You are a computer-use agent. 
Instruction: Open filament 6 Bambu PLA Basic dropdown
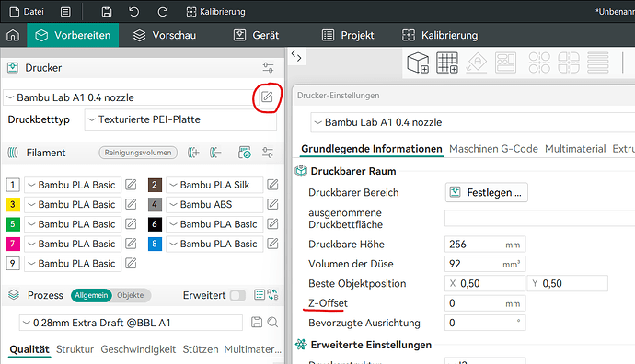(x=214, y=224)
